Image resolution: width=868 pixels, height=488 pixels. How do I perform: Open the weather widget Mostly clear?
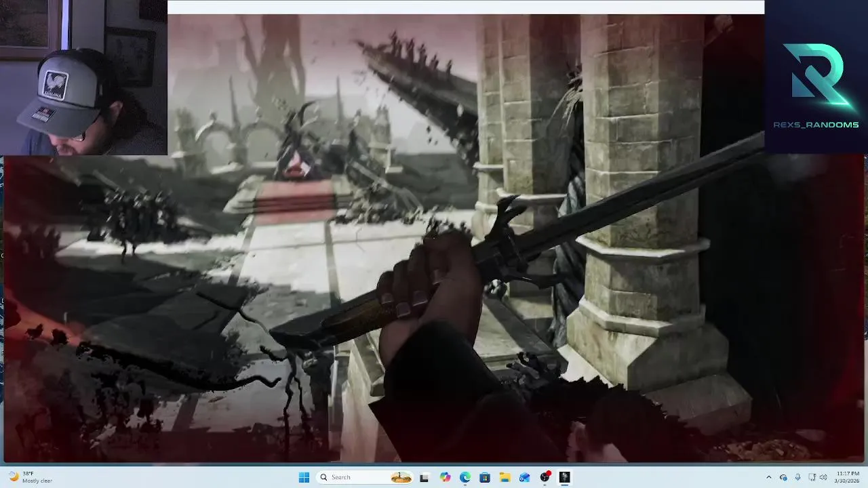click(x=31, y=477)
